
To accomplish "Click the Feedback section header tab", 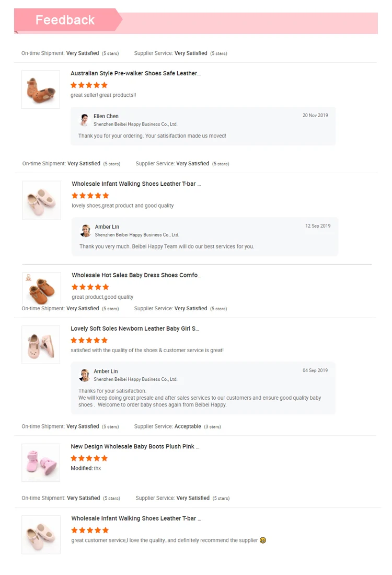I will coord(65,20).
